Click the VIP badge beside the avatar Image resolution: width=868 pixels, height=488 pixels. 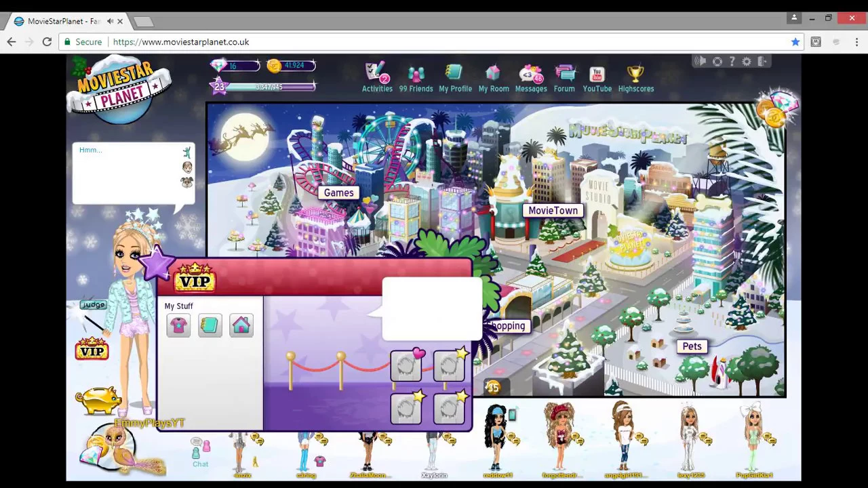(x=92, y=350)
